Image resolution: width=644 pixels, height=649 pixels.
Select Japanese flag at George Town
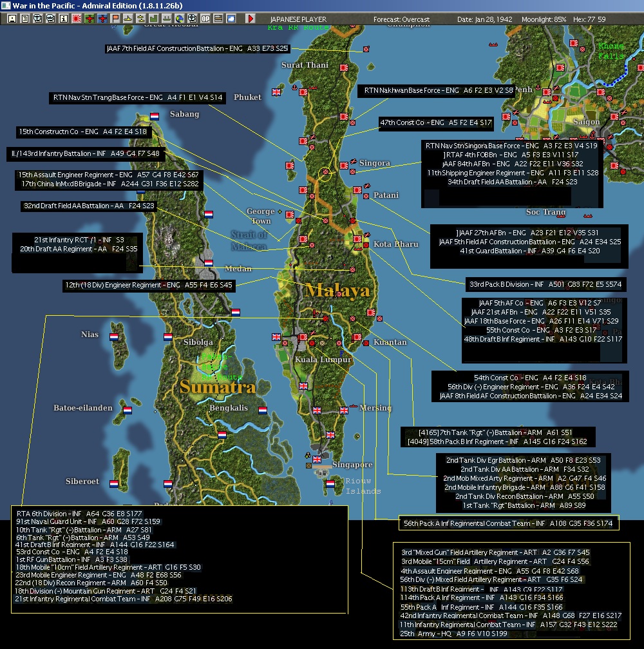point(290,215)
